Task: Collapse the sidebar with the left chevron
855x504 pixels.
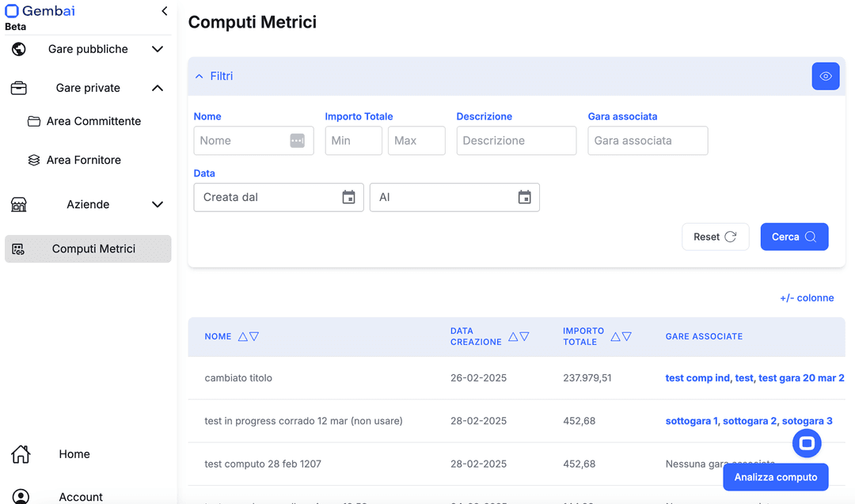Action: (x=165, y=11)
